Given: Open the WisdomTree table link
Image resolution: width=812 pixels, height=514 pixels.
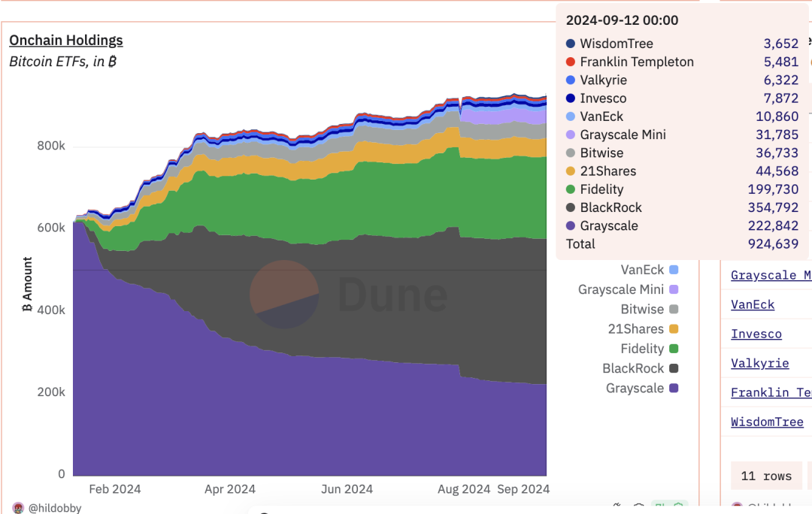Looking at the screenshot, I should tap(767, 422).
